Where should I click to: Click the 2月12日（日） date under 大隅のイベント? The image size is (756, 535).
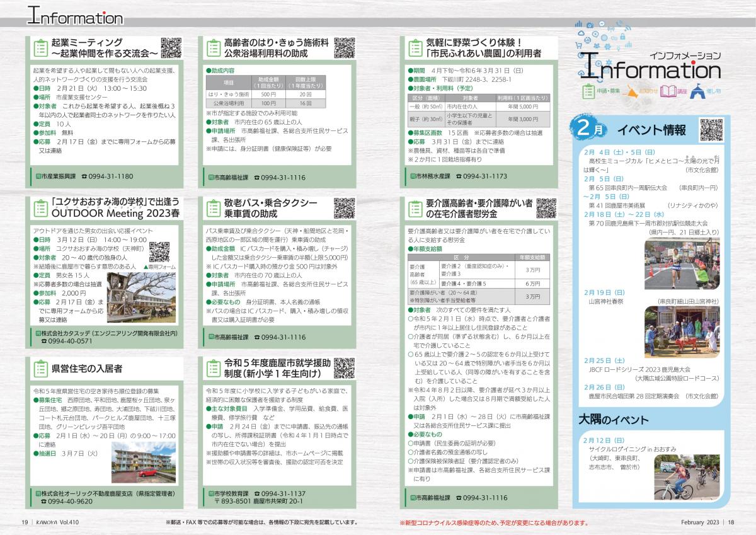pos(604,440)
